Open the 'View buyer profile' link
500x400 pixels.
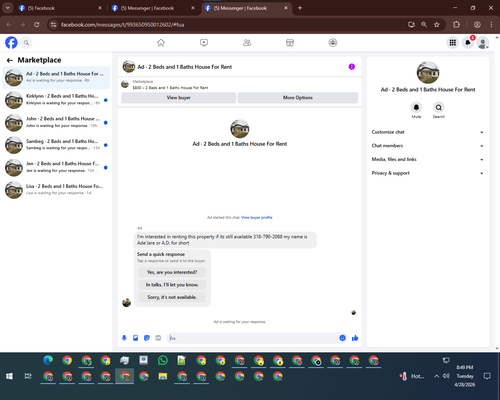257,218
